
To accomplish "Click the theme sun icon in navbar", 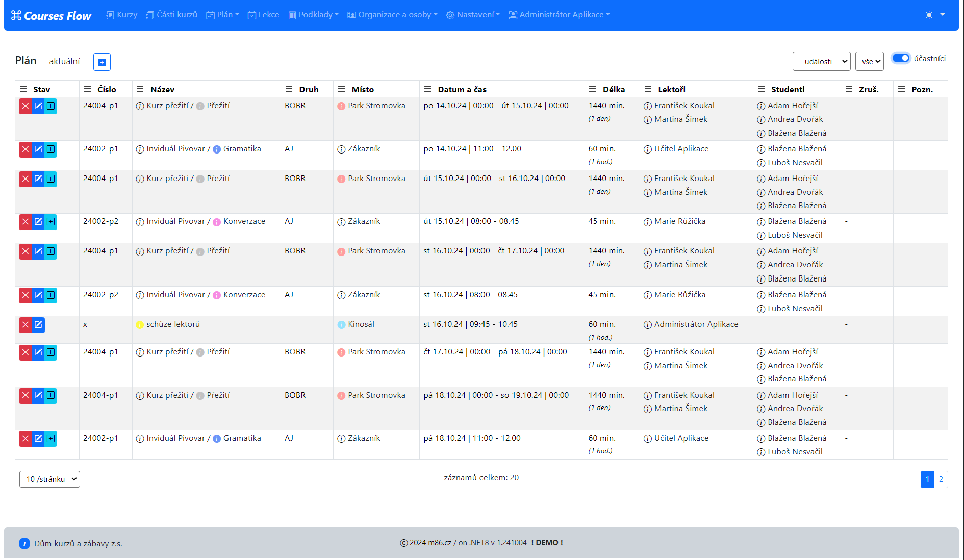I will 929,15.
